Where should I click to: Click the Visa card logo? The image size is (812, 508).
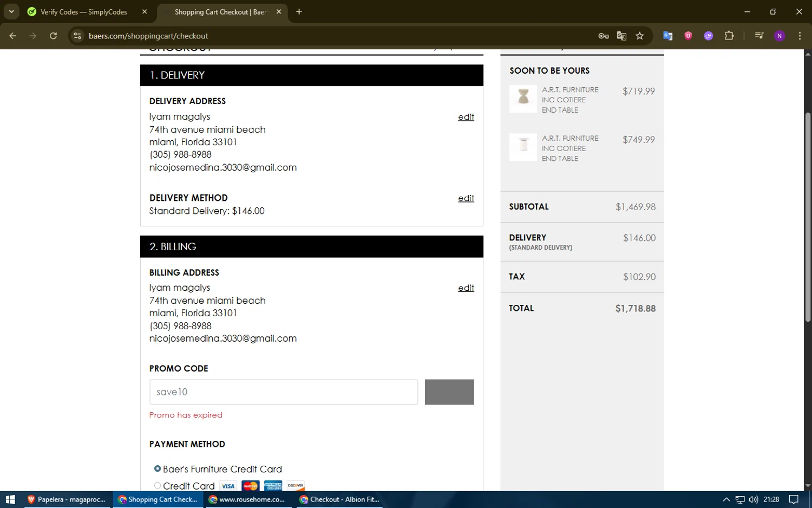[228, 486]
